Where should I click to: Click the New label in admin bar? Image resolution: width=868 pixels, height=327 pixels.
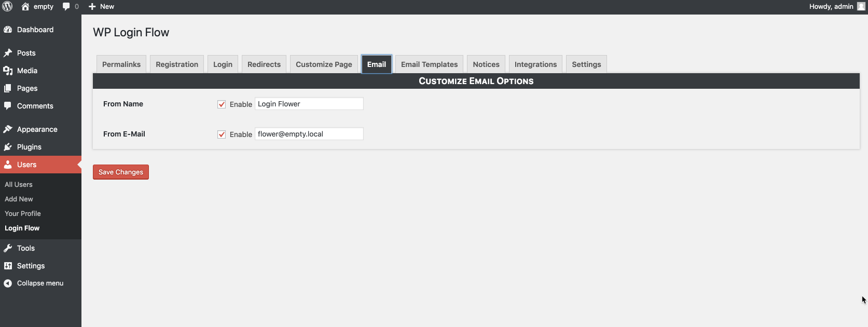tap(107, 6)
